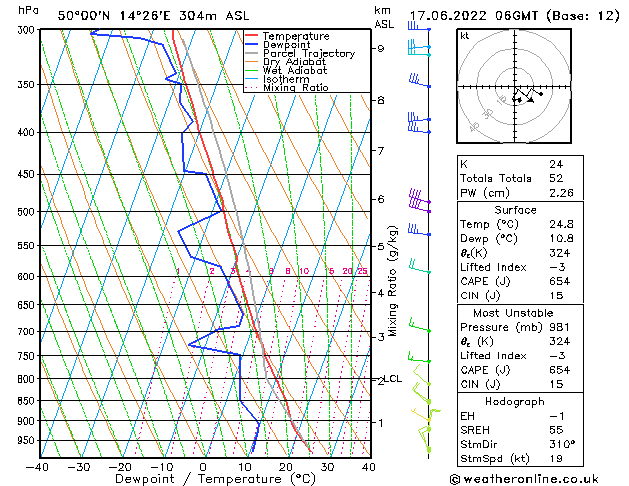The image size is (629, 486).
Task: Click the Pressure (mb) value 981
Action: 560,327
